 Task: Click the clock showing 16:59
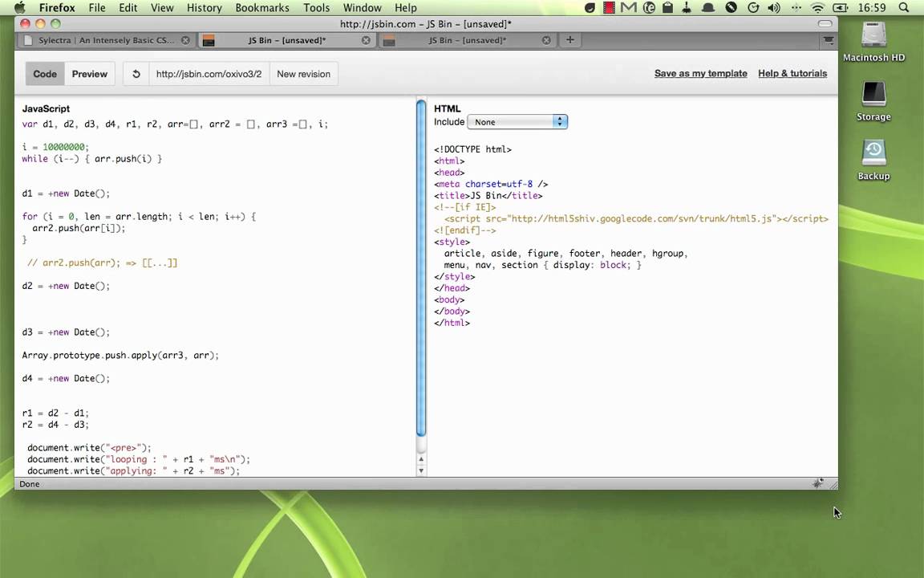point(872,8)
